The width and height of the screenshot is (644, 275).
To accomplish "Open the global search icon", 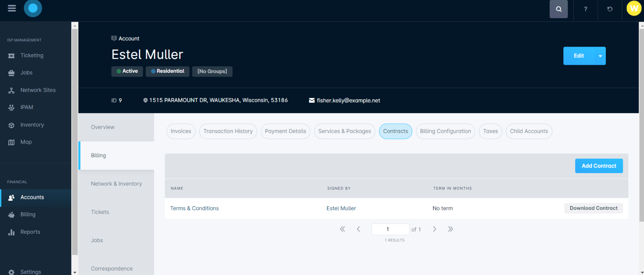I will pyautogui.click(x=558, y=9).
